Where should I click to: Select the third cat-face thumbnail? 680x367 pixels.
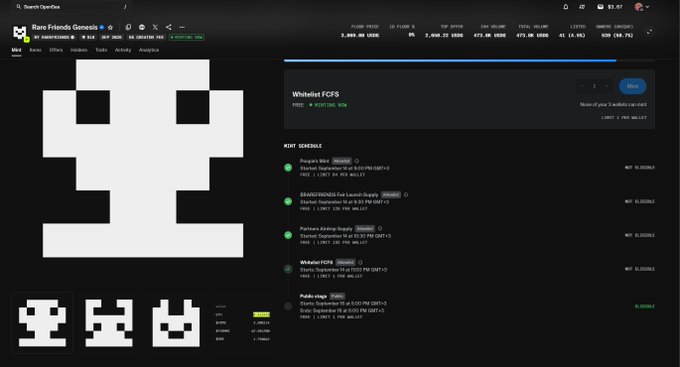tap(176, 323)
